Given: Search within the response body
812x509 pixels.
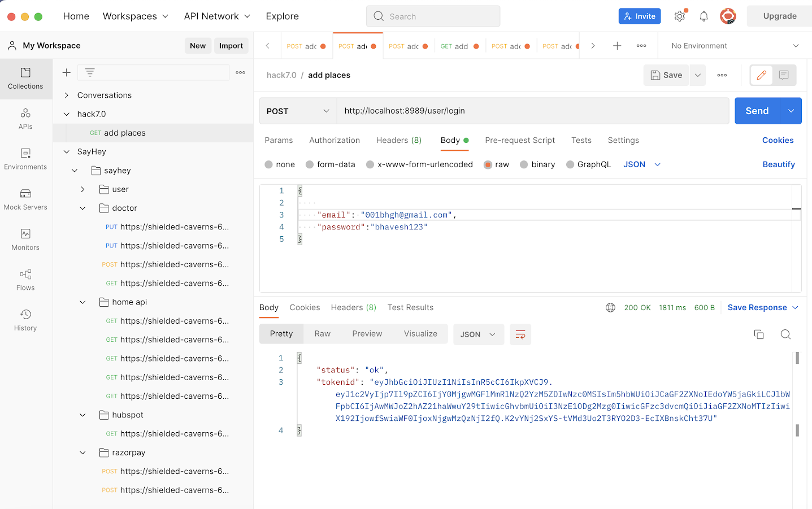Looking at the screenshot, I should 785,334.
